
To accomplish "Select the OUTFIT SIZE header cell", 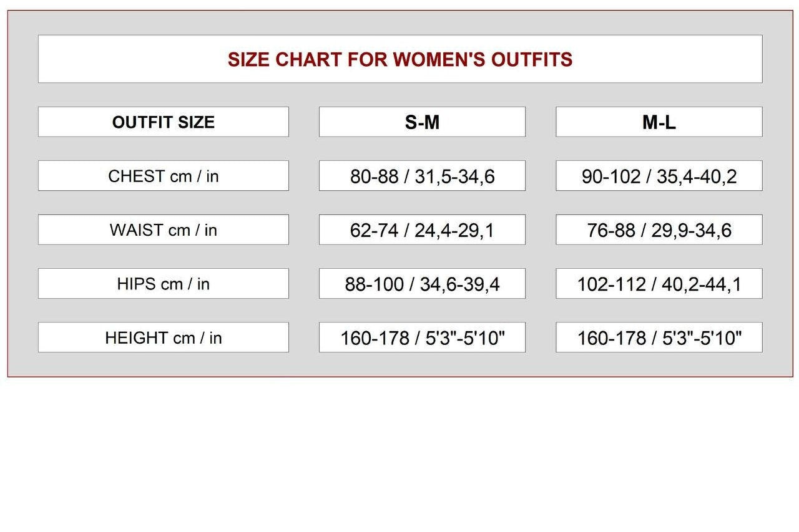I will point(164,122).
